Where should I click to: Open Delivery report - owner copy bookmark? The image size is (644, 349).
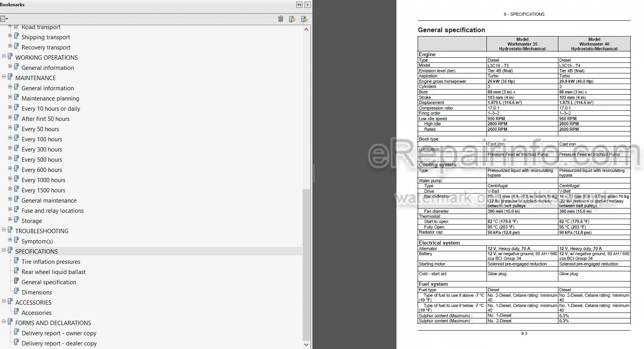tap(59, 333)
